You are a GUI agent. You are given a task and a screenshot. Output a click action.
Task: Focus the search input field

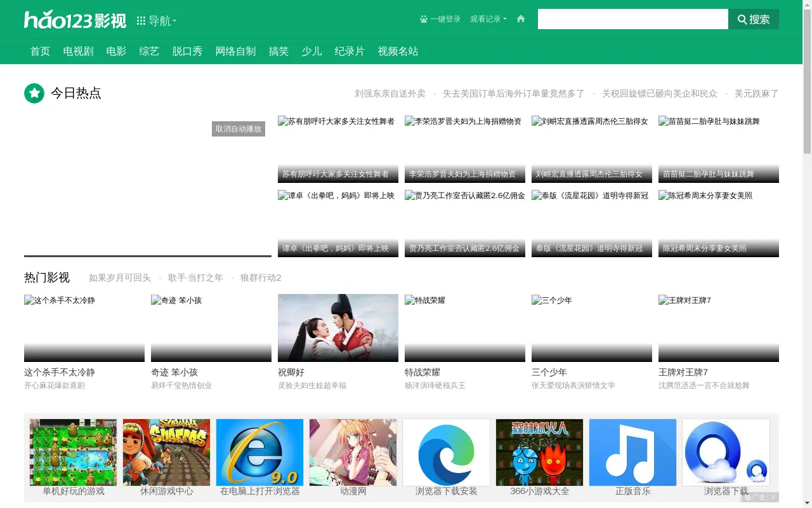633,19
